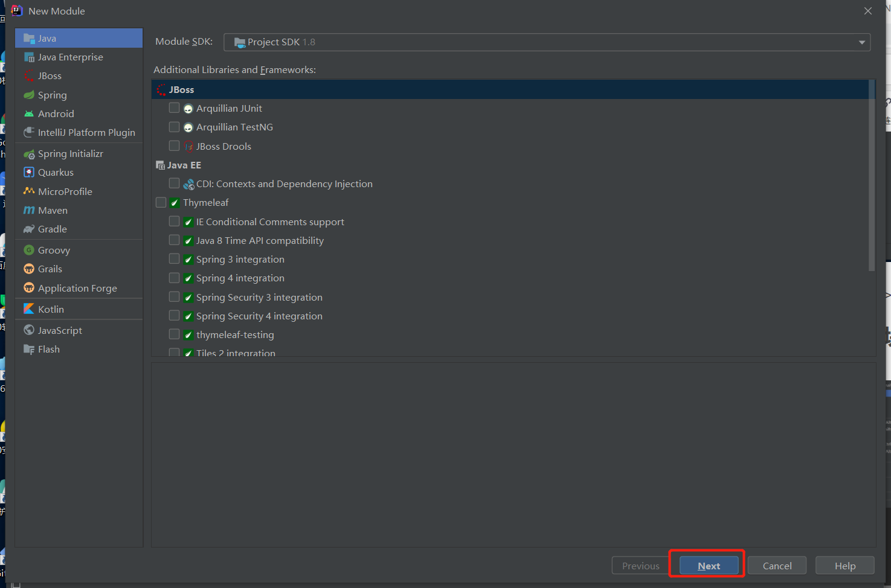Check Spring Security 3 integration

pos(174,297)
